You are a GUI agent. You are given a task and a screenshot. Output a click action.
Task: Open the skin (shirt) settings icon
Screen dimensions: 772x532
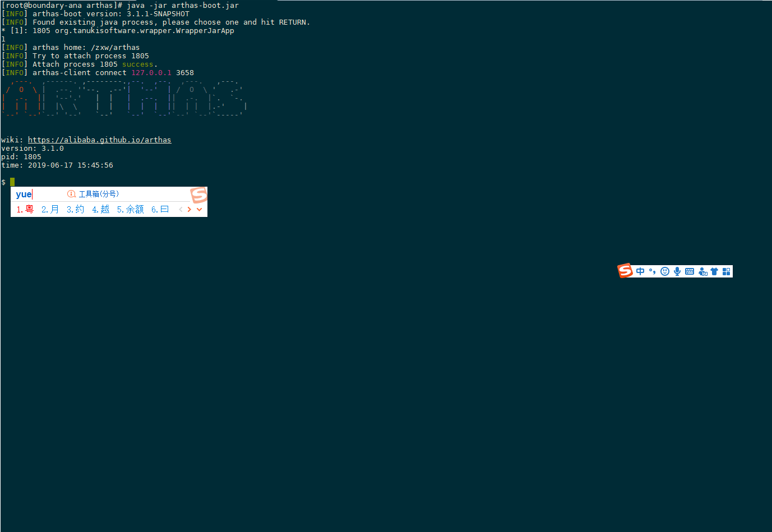(x=714, y=271)
